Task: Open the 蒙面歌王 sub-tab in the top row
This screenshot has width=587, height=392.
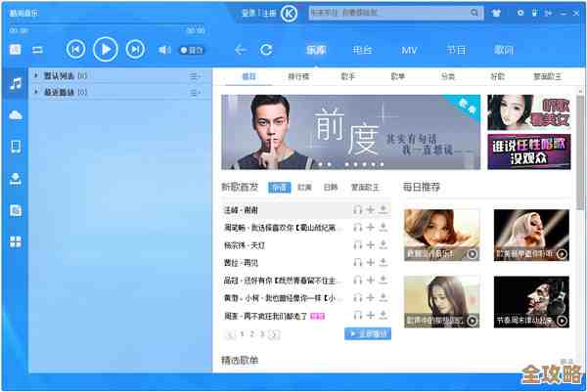Action: pyautogui.click(x=547, y=76)
